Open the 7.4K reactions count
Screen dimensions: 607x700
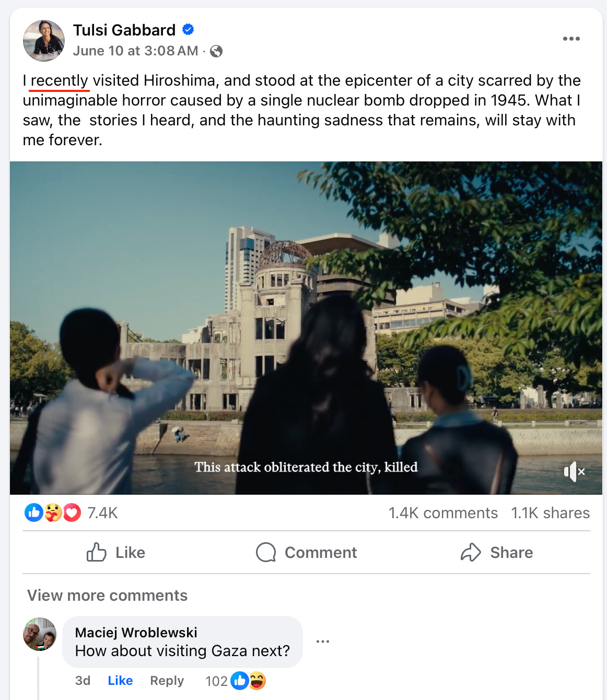click(x=102, y=513)
